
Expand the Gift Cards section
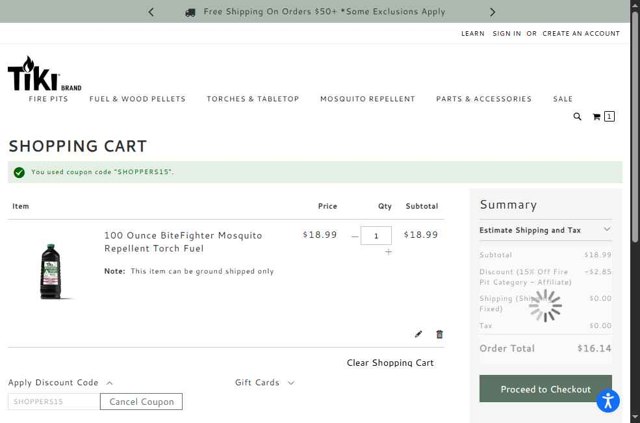tap(264, 383)
